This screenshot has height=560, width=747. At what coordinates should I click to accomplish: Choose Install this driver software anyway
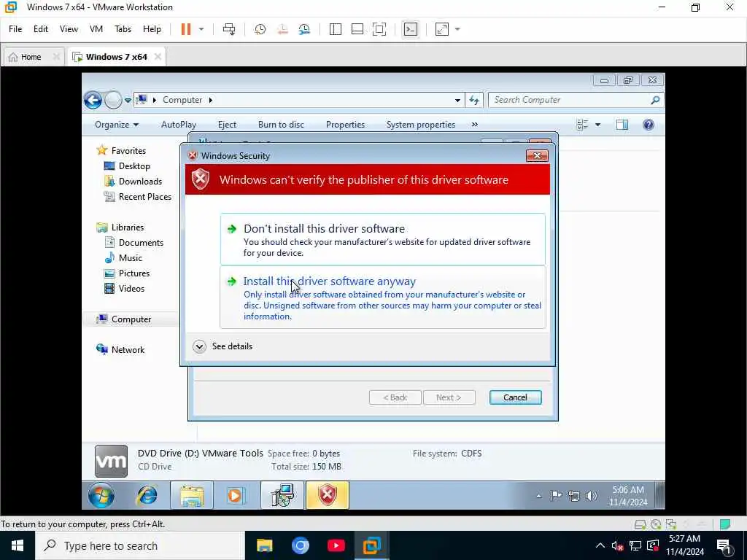coord(382,297)
